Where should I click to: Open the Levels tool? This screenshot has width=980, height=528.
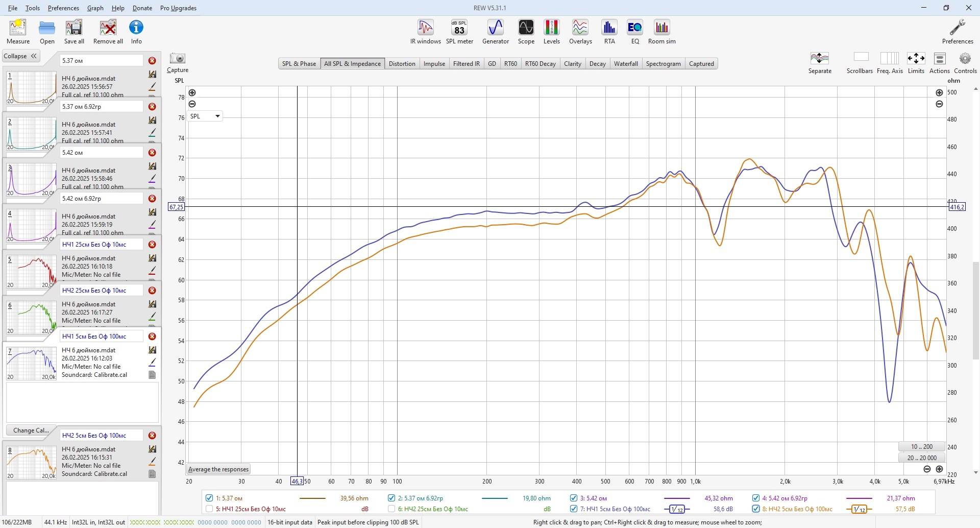click(551, 32)
